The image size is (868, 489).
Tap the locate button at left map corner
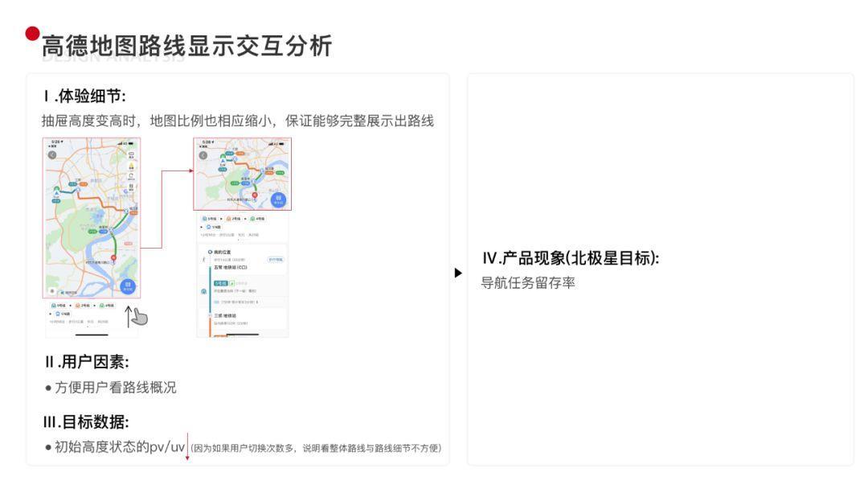click(52, 290)
